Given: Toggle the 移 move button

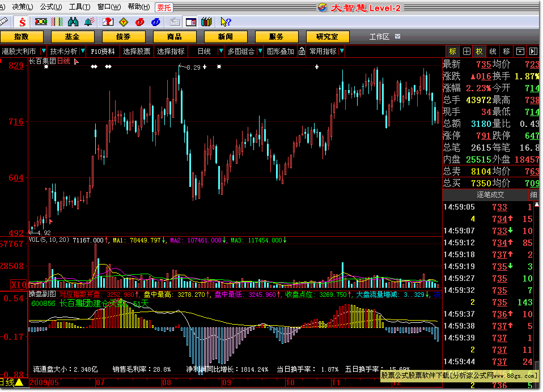Looking at the screenshot, I should point(506,52).
